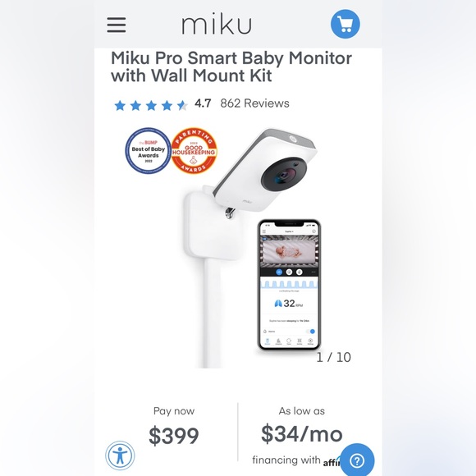Click the 4.7 rating score
Viewport: 476px width, 476px height.
203,103
